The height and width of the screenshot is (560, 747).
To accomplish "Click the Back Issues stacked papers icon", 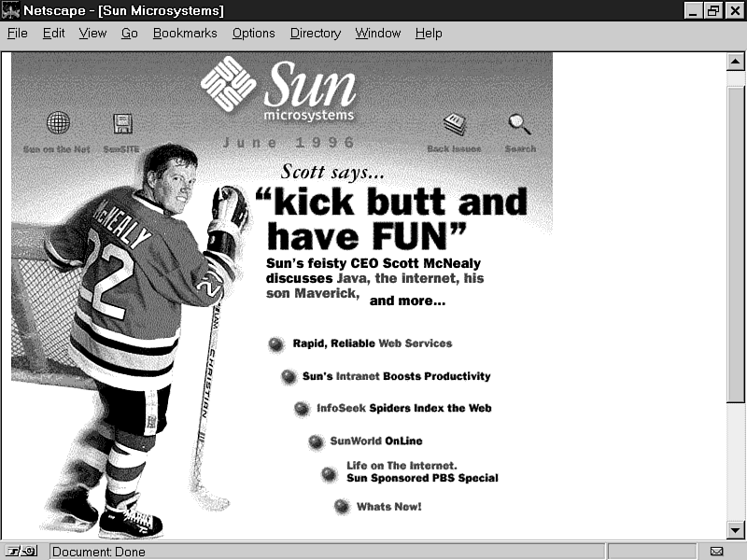I will point(455,123).
